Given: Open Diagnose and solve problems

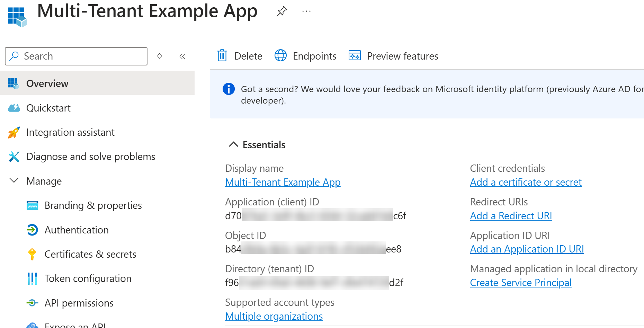Looking at the screenshot, I should click(91, 157).
